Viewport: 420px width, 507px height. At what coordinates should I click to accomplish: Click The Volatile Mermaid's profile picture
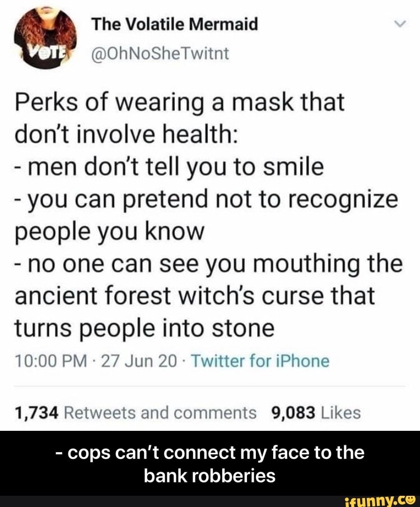[45, 35]
